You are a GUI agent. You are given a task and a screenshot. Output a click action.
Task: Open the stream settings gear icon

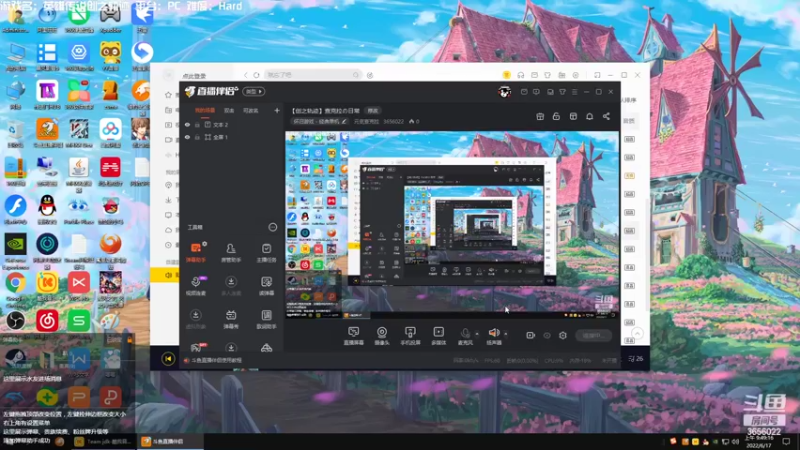click(x=563, y=336)
